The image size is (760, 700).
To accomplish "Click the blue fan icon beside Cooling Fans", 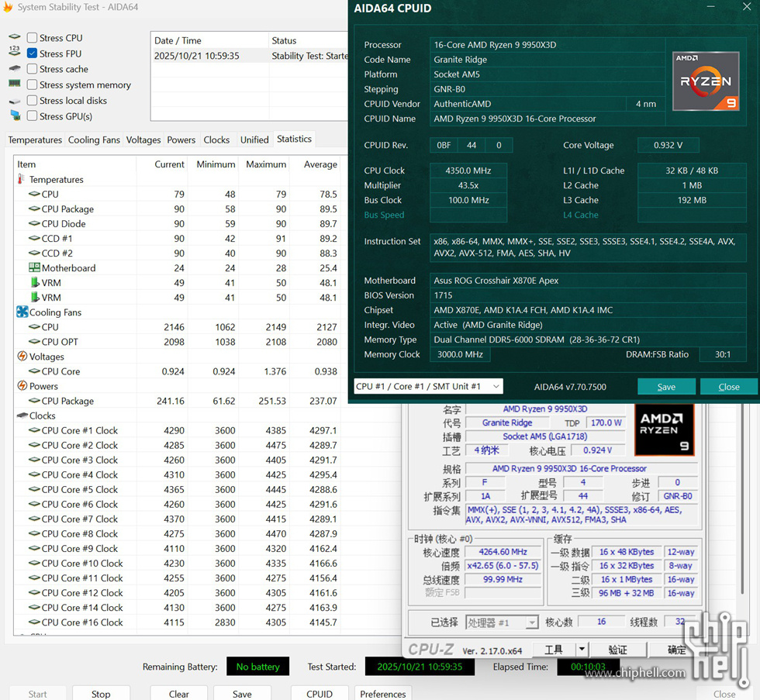I will pos(22,312).
